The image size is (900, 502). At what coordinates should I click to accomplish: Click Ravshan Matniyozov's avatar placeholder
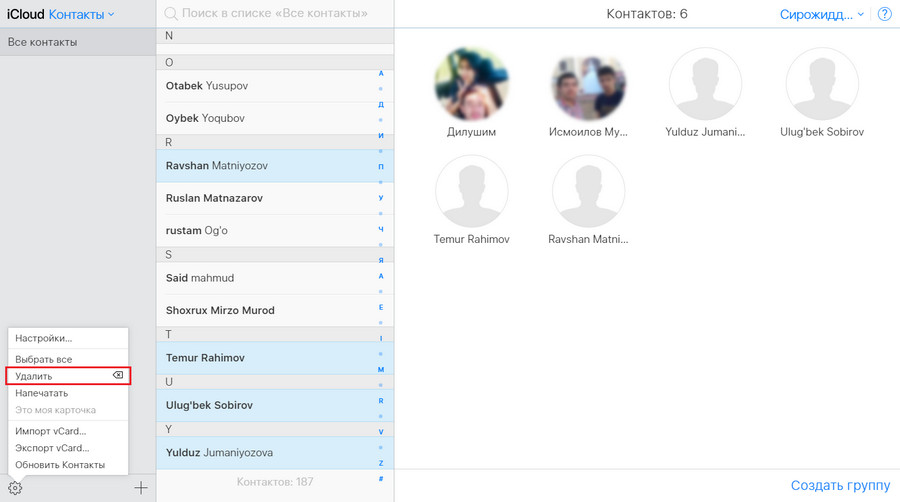coord(588,191)
